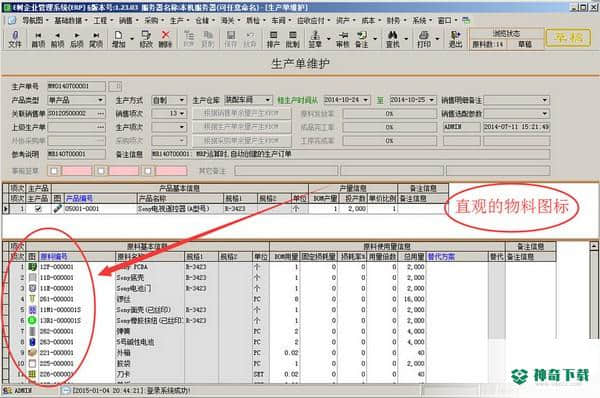The width and height of the screenshot is (600, 398).
Task: Open the 生产方式 dropdown showing 自制
Action: (x=182, y=100)
